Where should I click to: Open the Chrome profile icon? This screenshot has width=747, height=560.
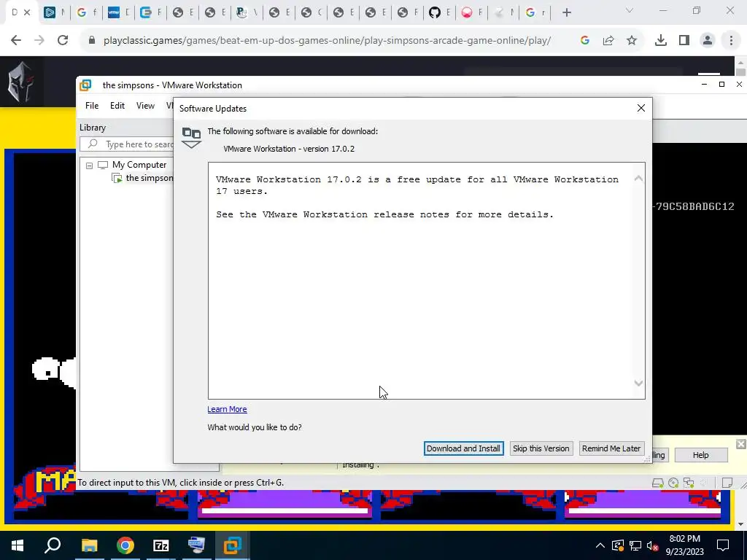[x=708, y=41]
